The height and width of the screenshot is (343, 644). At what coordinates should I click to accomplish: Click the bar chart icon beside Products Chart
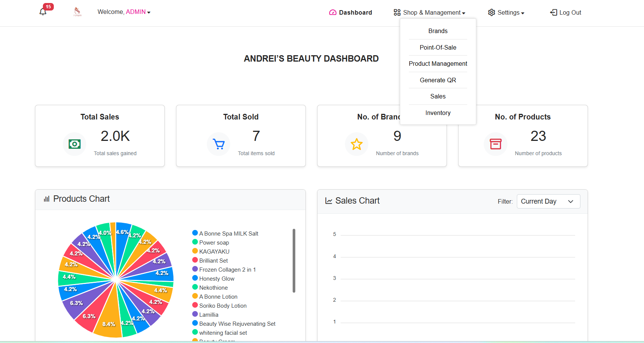tap(46, 199)
